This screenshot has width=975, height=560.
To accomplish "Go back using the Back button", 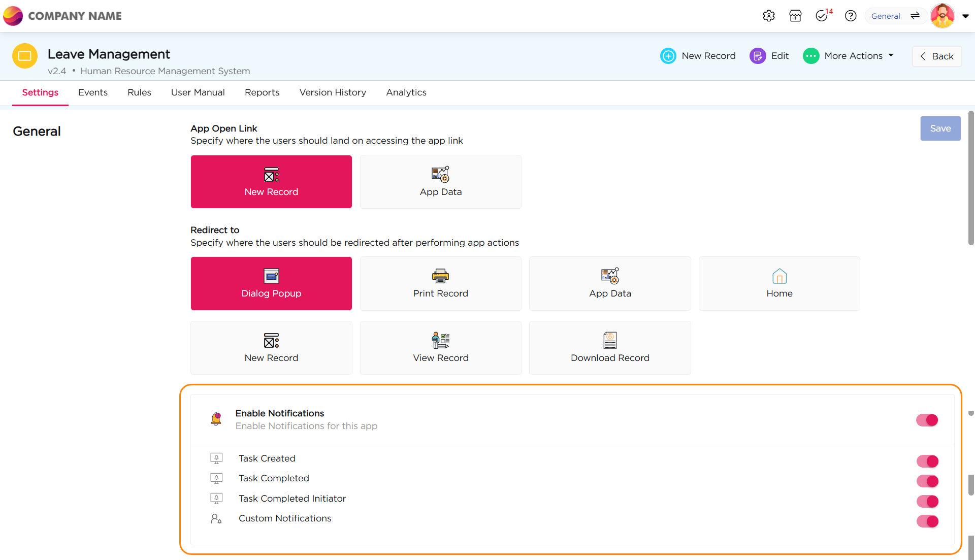I will point(937,56).
